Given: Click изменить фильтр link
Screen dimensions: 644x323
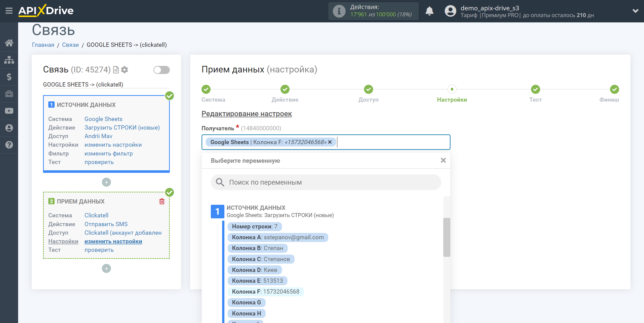Looking at the screenshot, I should tap(109, 153).
